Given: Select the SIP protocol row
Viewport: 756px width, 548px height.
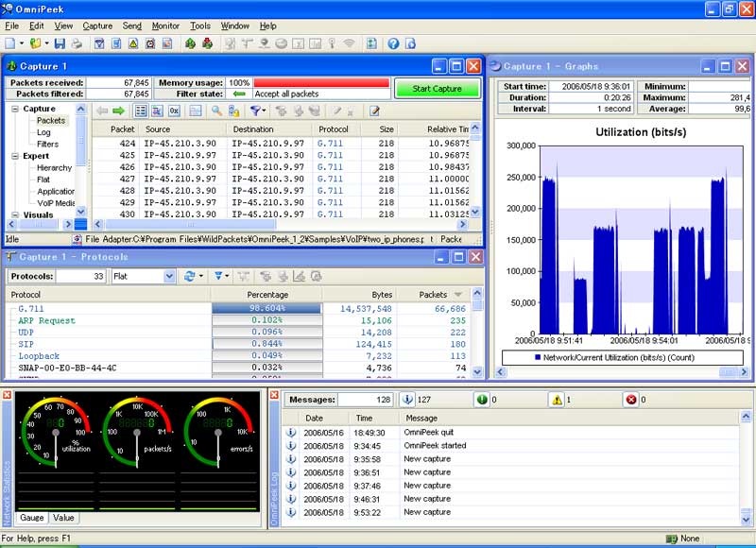Looking at the screenshot, I should 239,344.
